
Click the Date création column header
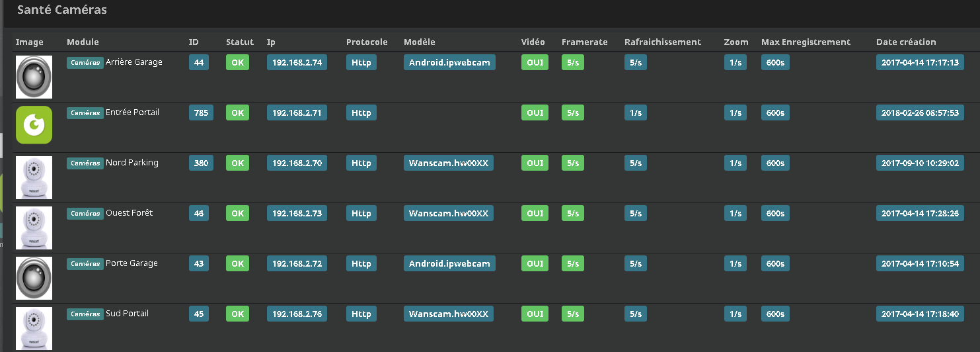906,42
